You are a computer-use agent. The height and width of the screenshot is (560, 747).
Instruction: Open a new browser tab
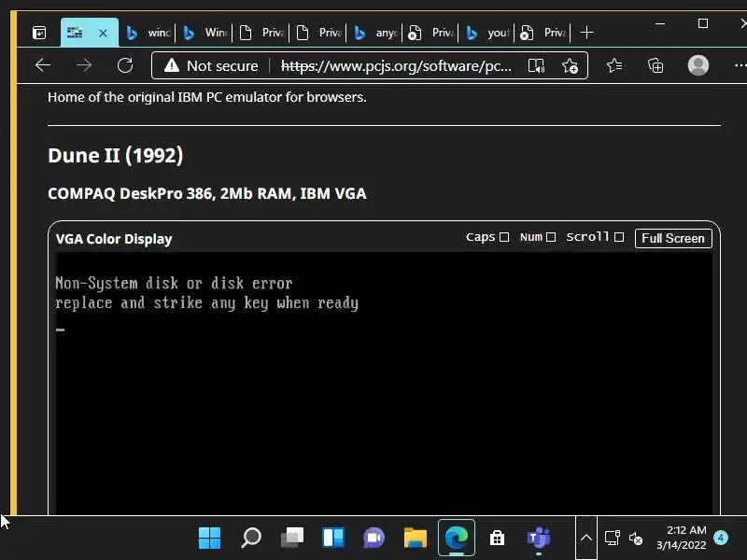click(x=587, y=33)
